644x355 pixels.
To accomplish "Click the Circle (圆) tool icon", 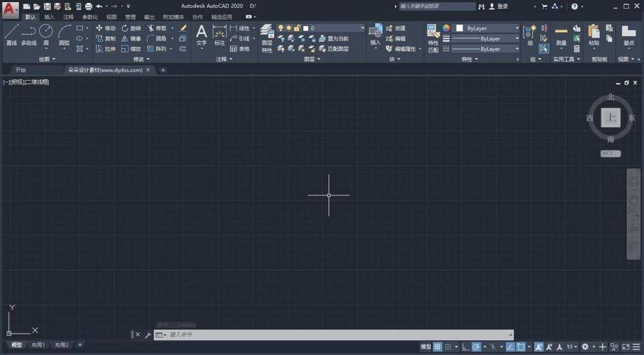I will coord(45,33).
